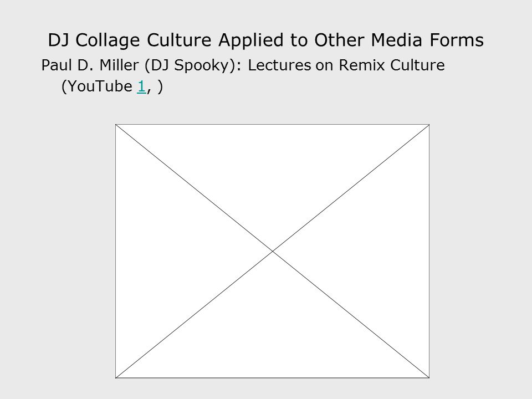
Task: Select the slide title about DJ Collage Culture
Action: tap(265, 40)
